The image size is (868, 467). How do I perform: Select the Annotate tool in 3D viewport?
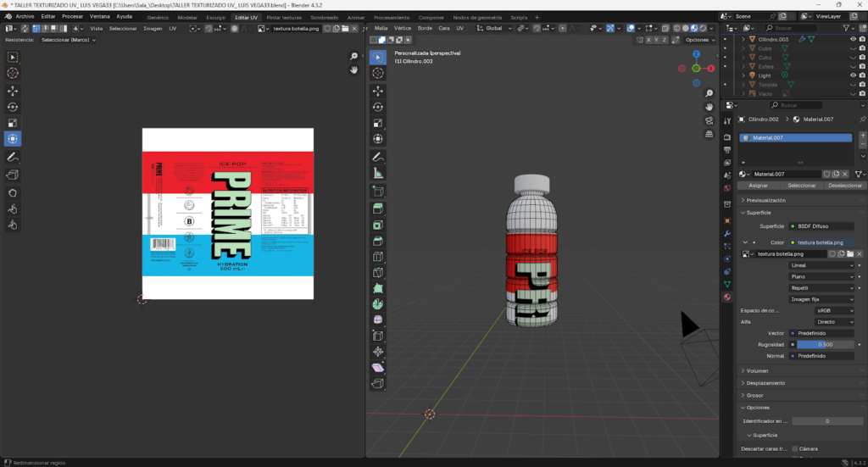[378, 157]
